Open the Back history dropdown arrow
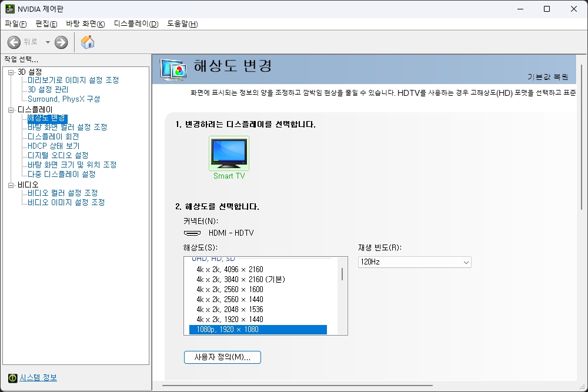588x392 pixels. pyautogui.click(x=48, y=42)
